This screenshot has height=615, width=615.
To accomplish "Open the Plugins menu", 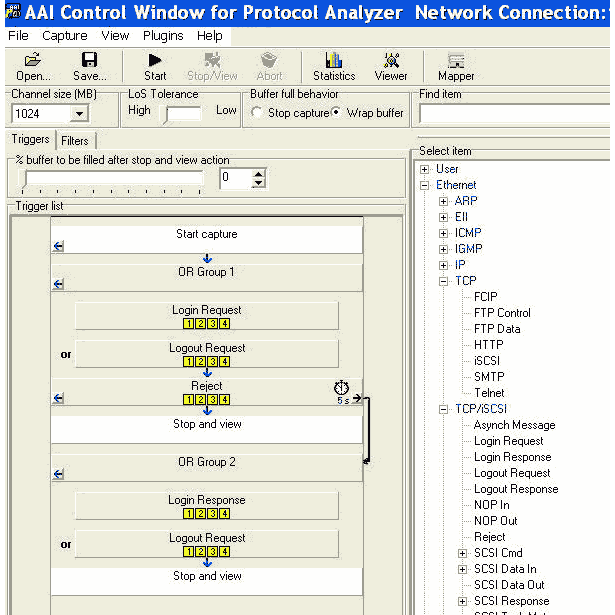I will [x=163, y=35].
